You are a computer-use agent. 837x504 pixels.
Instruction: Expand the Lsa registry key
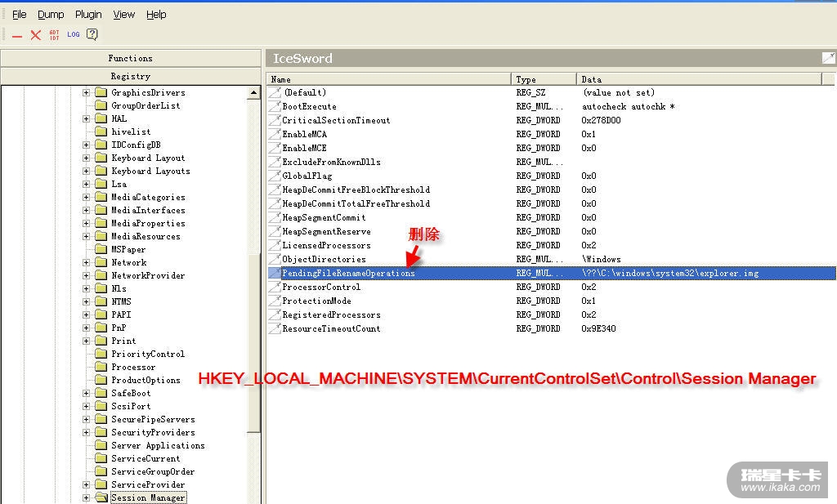coord(87,185)
